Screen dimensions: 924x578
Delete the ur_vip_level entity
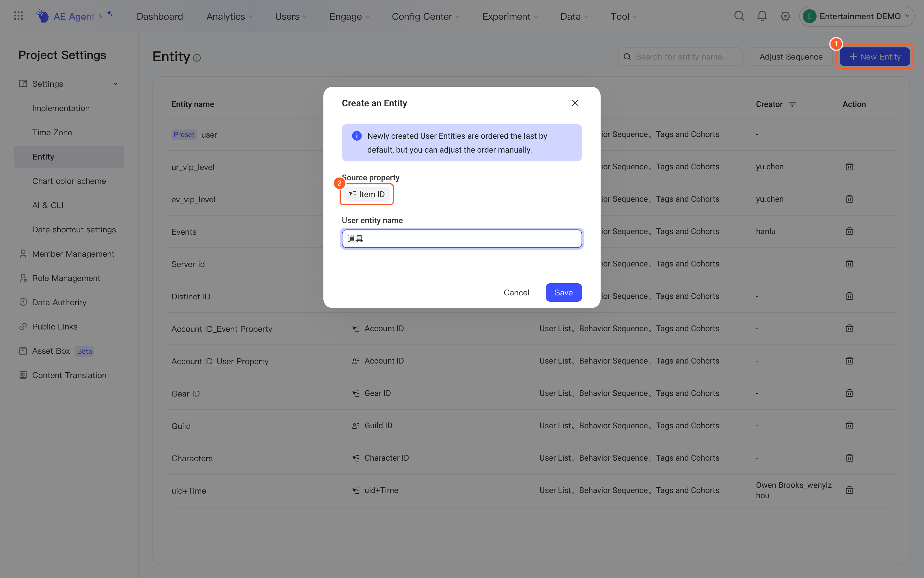point(849,167)
